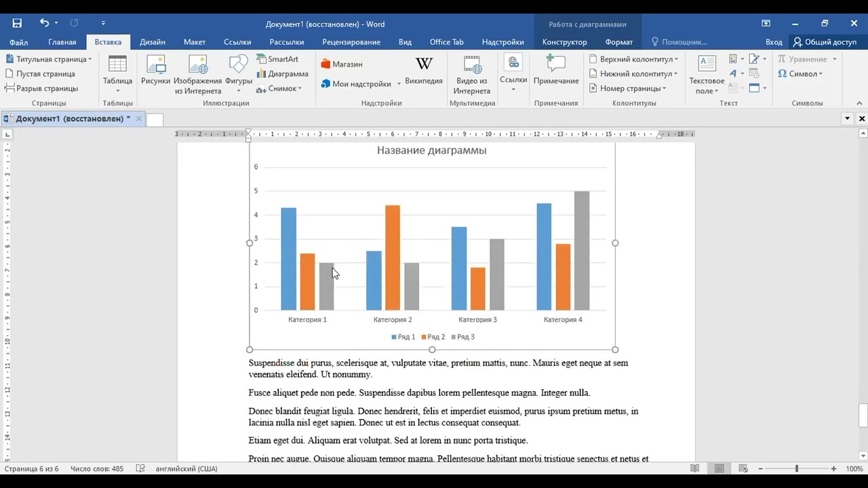Close the Документ1 (восстановлен) document tab
Image resolution: width=868 pixels, height=488 pixels.
click(x=139, y=119)
